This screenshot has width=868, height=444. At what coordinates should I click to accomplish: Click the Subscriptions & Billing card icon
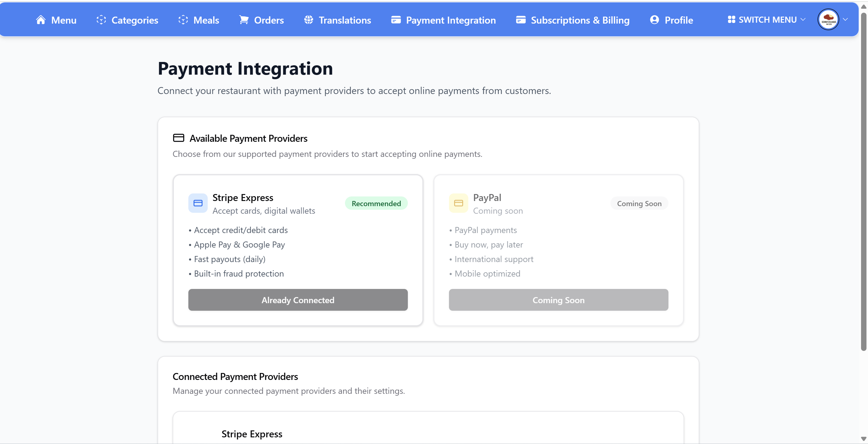coord(521,20)
